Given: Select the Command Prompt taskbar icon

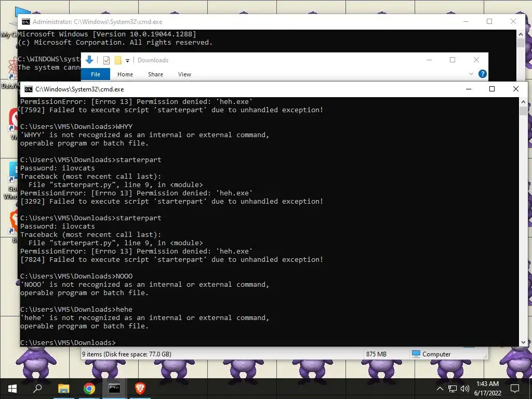Looking at the screenshot, I should point(114,389).
